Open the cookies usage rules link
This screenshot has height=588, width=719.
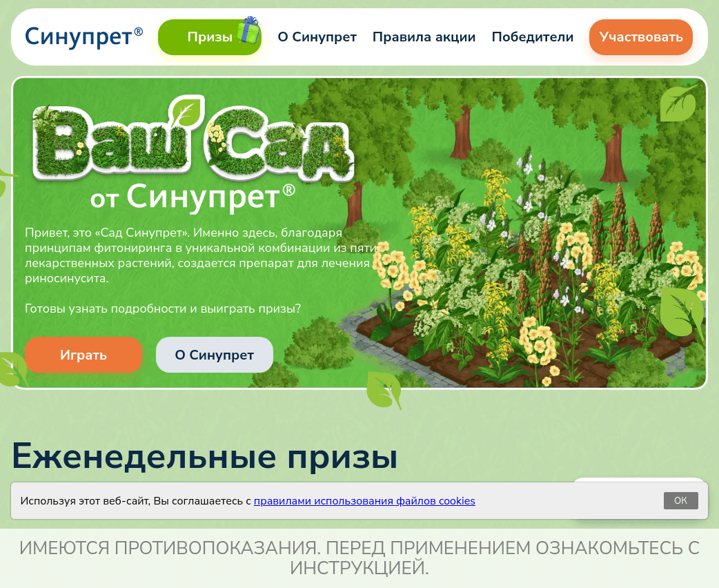(x=364, y=500)
